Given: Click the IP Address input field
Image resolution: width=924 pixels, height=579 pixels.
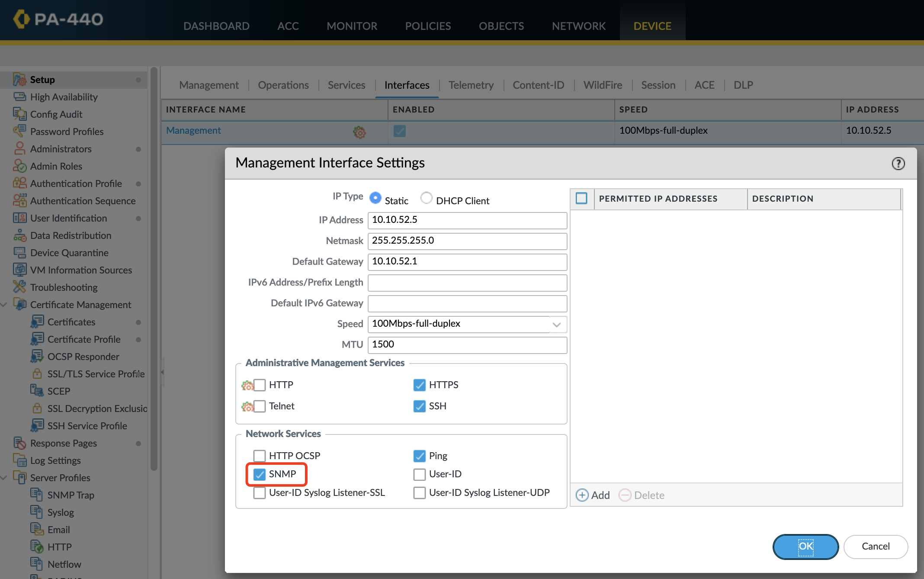Looking at the screenshot, I should tap(467, 219).
